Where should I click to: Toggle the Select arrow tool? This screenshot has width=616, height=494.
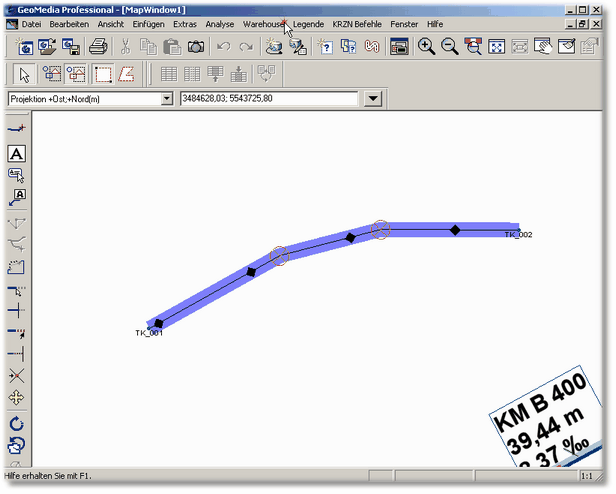(x=26, y=73)
